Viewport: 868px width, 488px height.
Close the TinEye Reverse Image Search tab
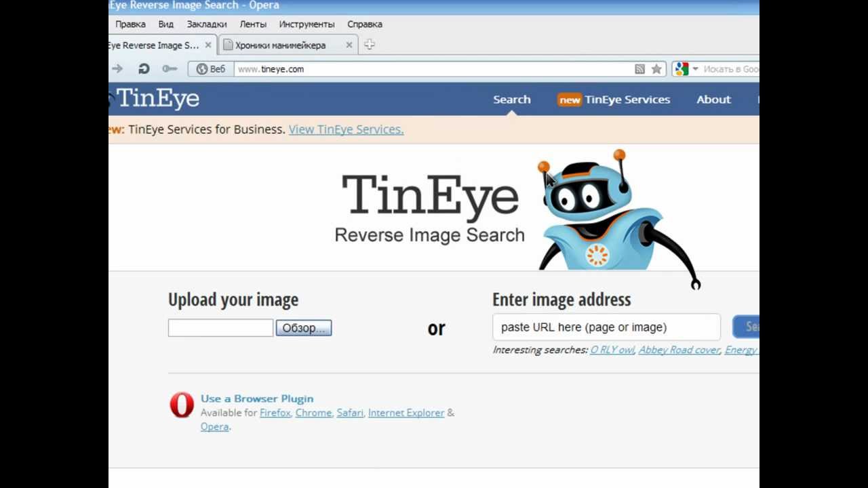tap(208, 45)
